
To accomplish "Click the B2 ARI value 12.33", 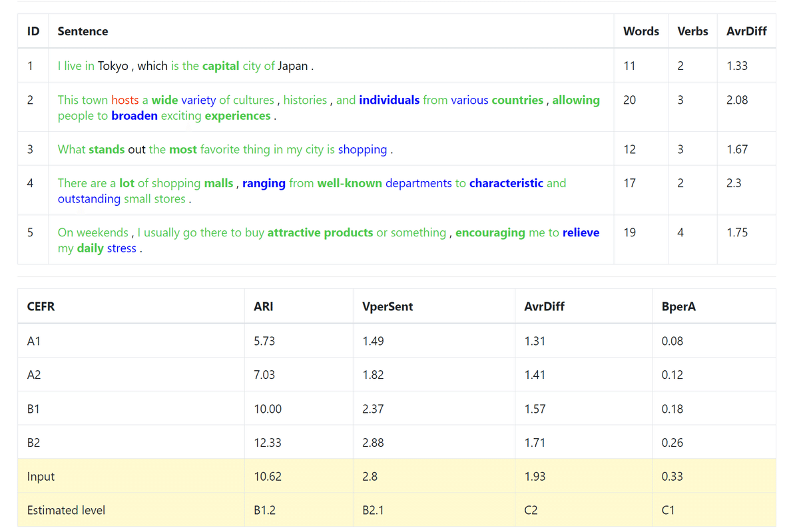I will pos(268,443).
